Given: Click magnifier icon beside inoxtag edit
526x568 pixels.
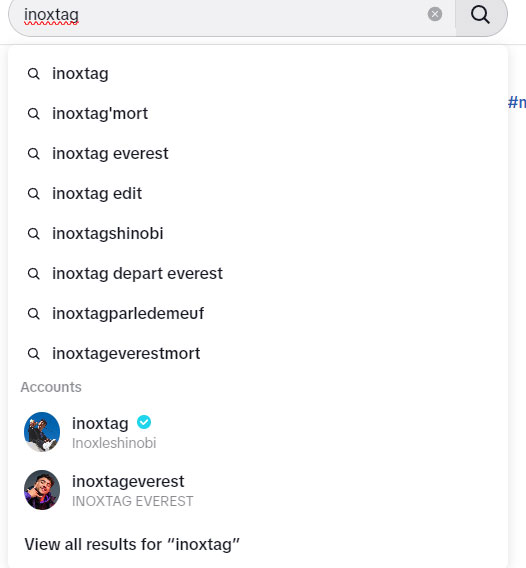Looking at the screenshot, I should pos(34,193).
